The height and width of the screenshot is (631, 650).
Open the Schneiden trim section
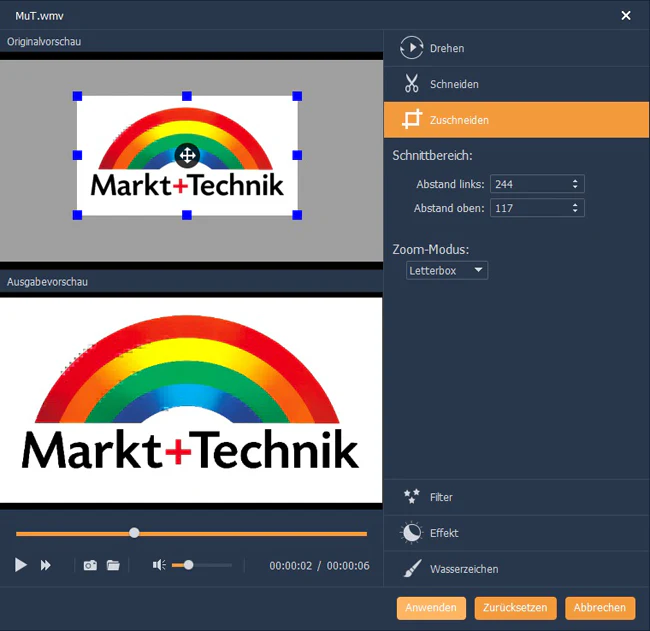coord(517,84)
